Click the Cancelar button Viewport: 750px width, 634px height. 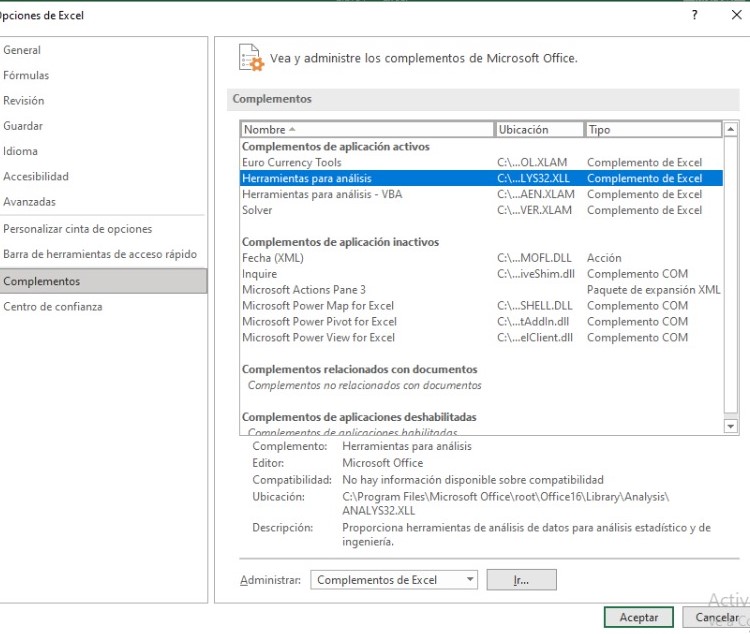point(716,617)
